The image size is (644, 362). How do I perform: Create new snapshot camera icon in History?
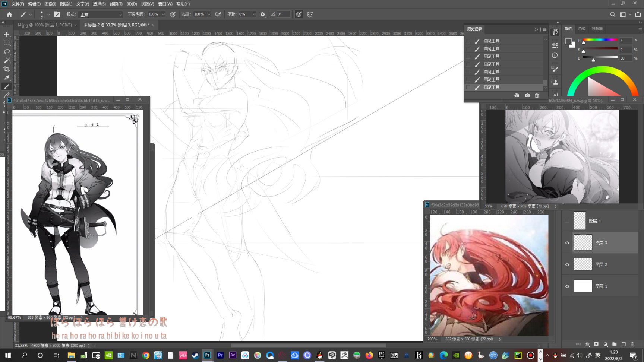pos(527,95)
